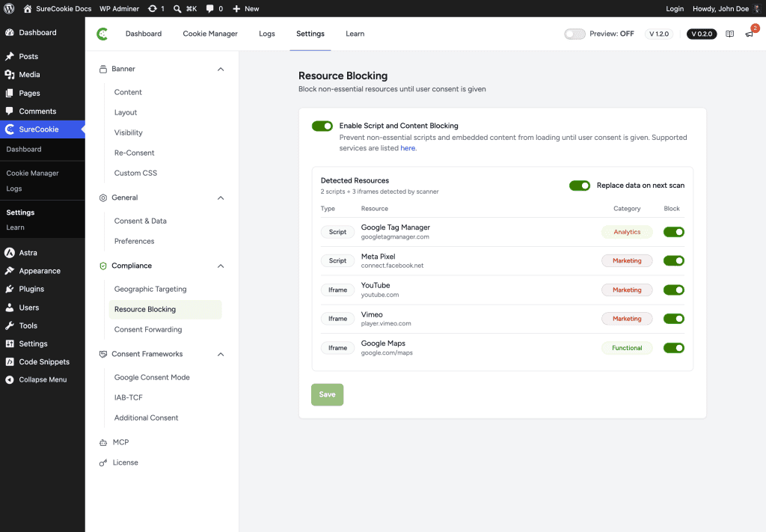The image size is (766, 532).
Task: Click the Pages icon in sidebar
Action: 9,93
